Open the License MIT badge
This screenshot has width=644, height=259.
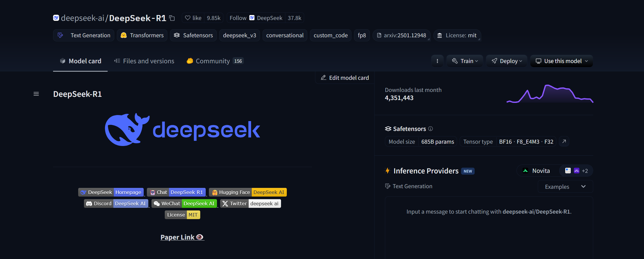182,215
